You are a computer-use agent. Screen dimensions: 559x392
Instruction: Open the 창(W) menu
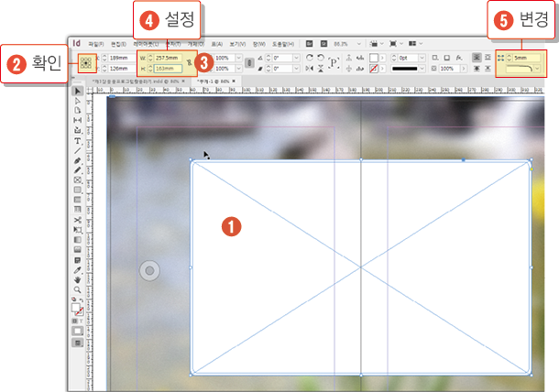pos(259,44)
